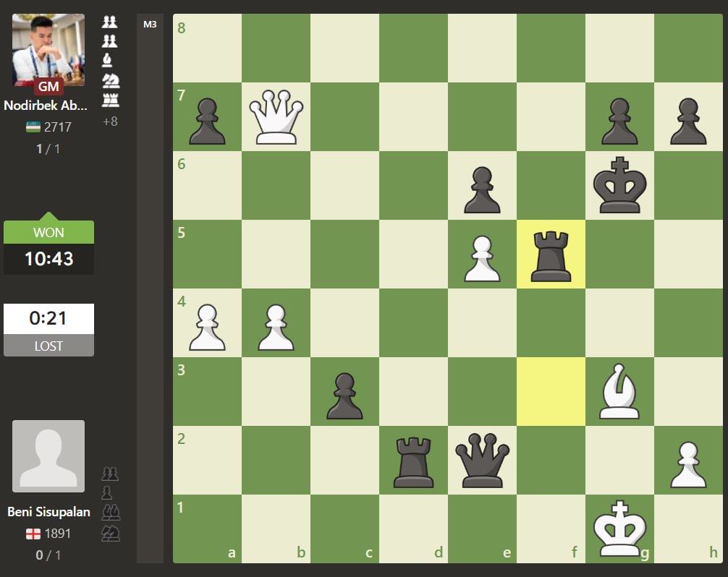Viewport: 728px width, 577px height.
Task: Select the black rook on f5
Action: coord(551,255)
